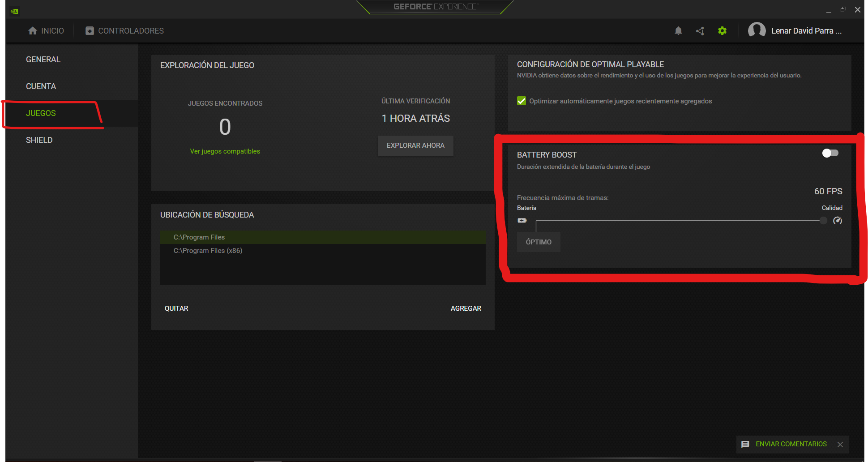Screen dimensions: 868x462
Task: Click the home icon beside INICIO
Action: click(33, 31)
